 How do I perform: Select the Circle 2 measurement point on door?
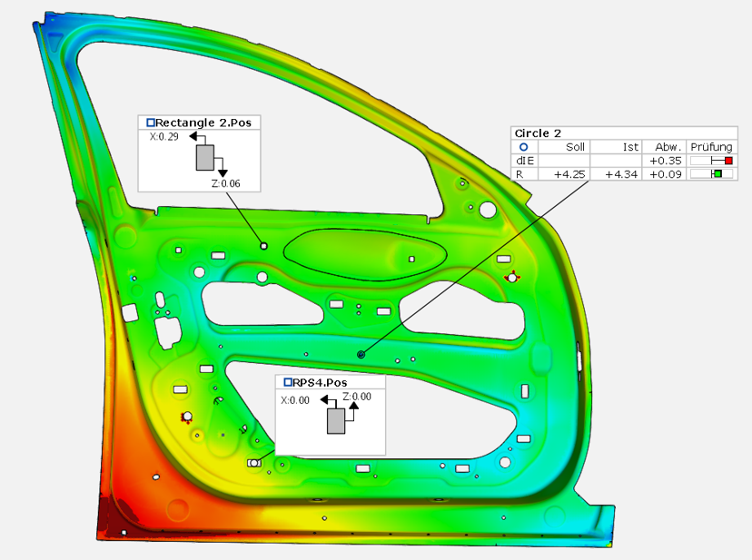click(x=361, y=354)
